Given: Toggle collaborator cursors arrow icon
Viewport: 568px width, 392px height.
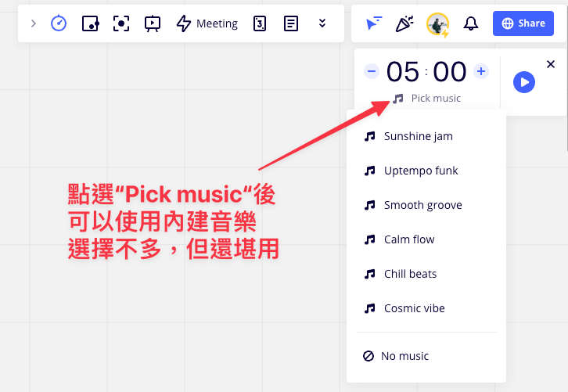Looking at the screenshot, I should coord(374,23).
